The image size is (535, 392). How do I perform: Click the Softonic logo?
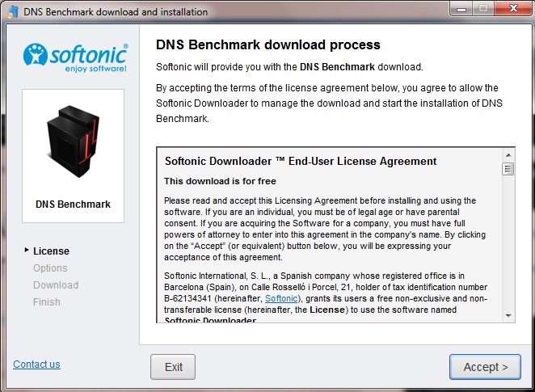point(75,57)
